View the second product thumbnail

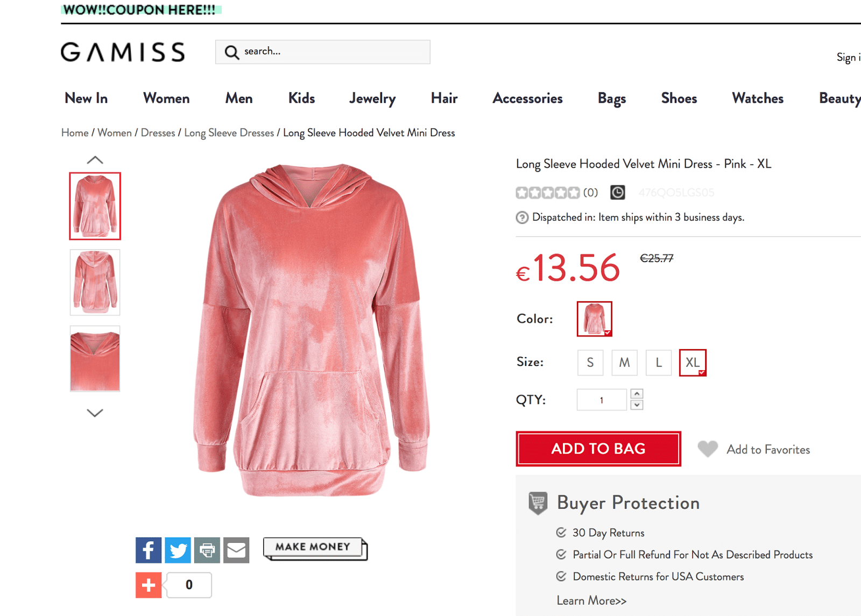click(95, 282)
